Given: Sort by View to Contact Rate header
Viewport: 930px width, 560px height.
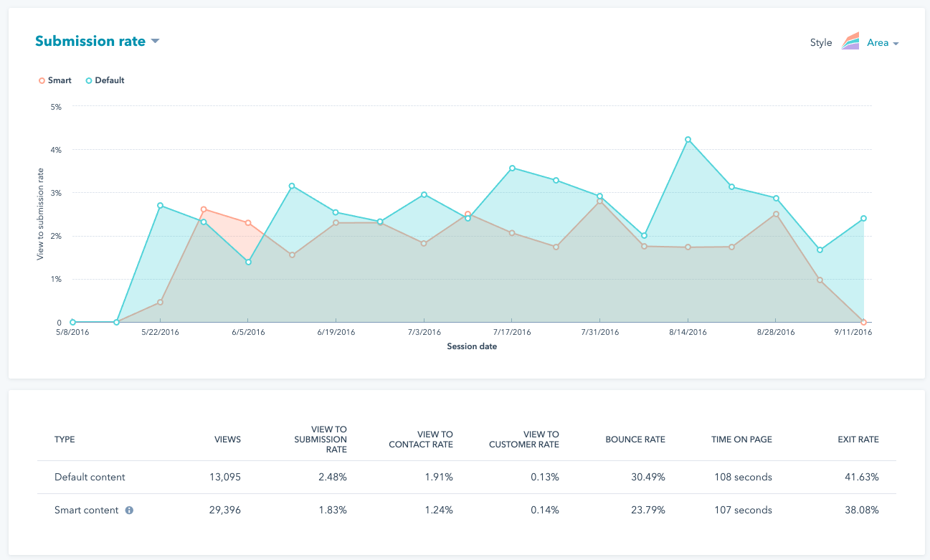Looking at the screenshot, I should [x=421, y=440].
